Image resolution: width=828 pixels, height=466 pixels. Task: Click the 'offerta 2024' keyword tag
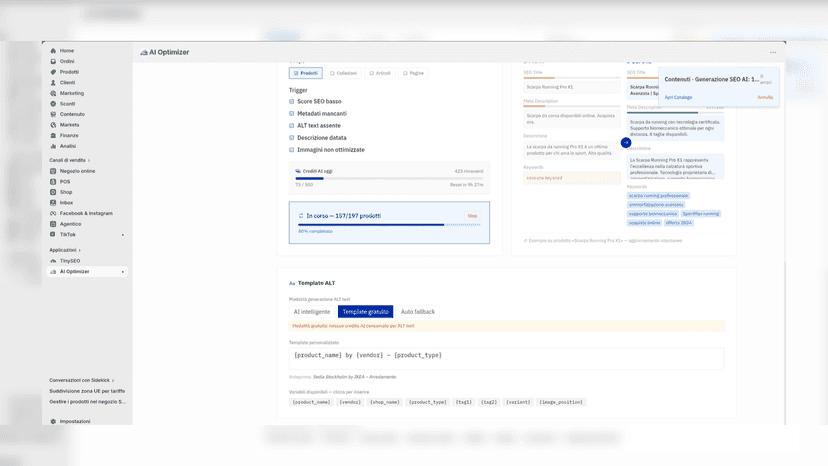pos(679,223)
